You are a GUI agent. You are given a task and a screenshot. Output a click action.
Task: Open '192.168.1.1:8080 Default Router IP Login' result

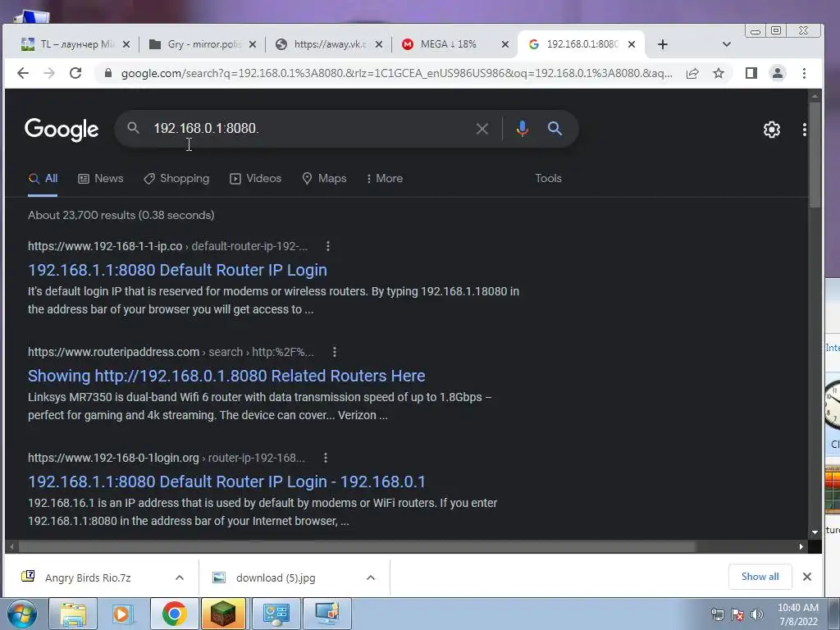tap(177, 270)
